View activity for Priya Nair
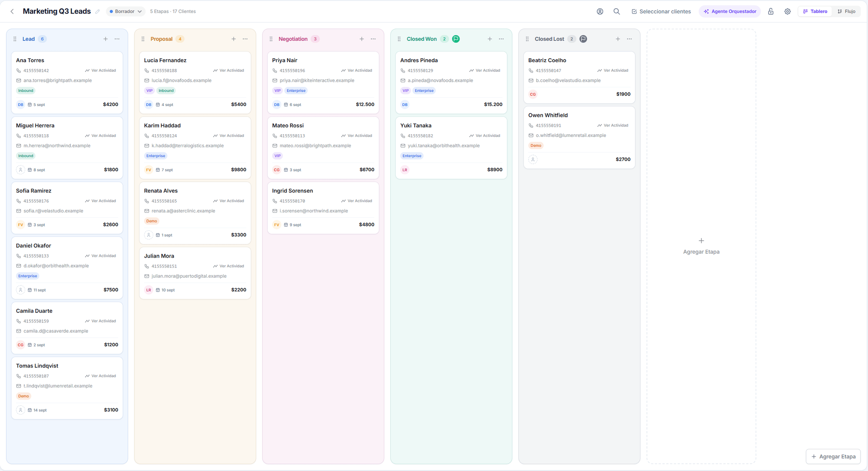868x471 pixels. coord(356,70)
